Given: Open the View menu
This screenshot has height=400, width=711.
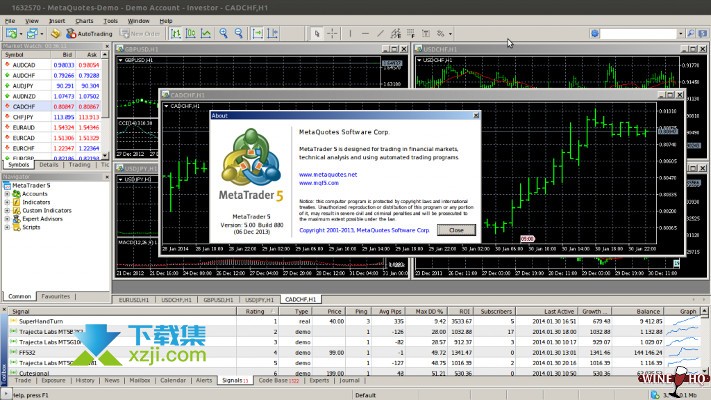Looking at the screenshot, I should (32, 21).
